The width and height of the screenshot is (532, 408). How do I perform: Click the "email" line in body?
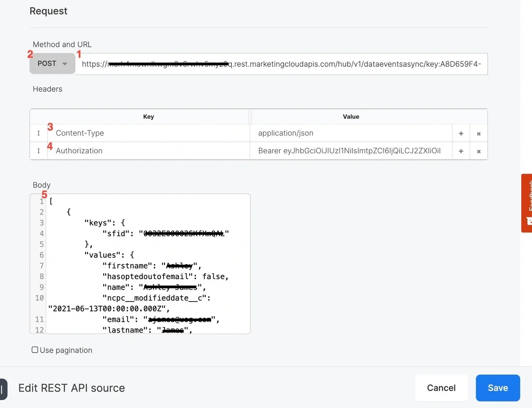[161, 319]
